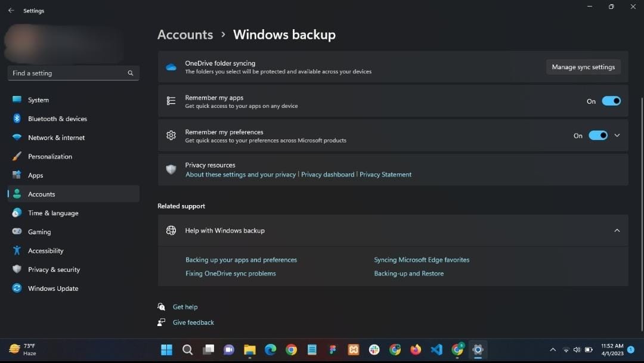Turn off Remember my apps toggle

[611, 101]
